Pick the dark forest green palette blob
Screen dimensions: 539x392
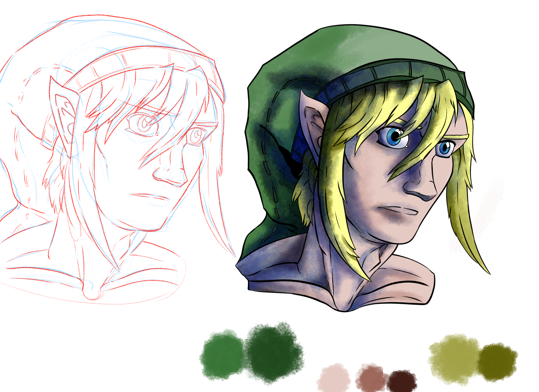pyautogui.click(x=274, y=353)
